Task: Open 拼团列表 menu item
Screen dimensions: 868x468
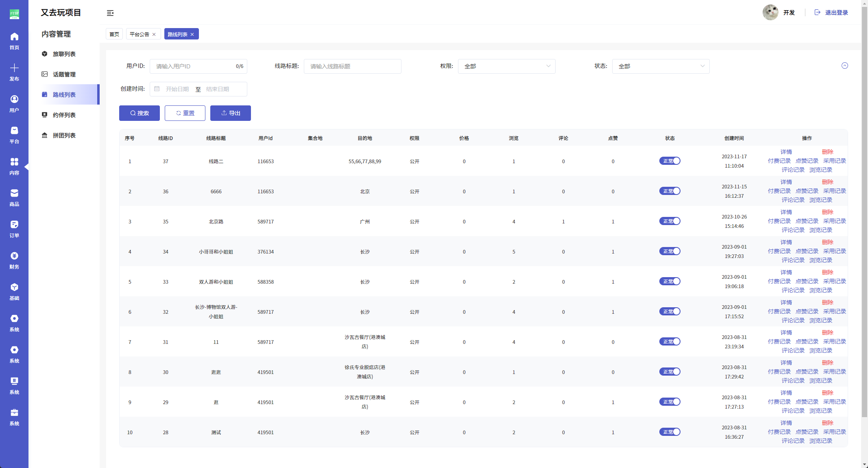Action: click(x=64, y=136)
